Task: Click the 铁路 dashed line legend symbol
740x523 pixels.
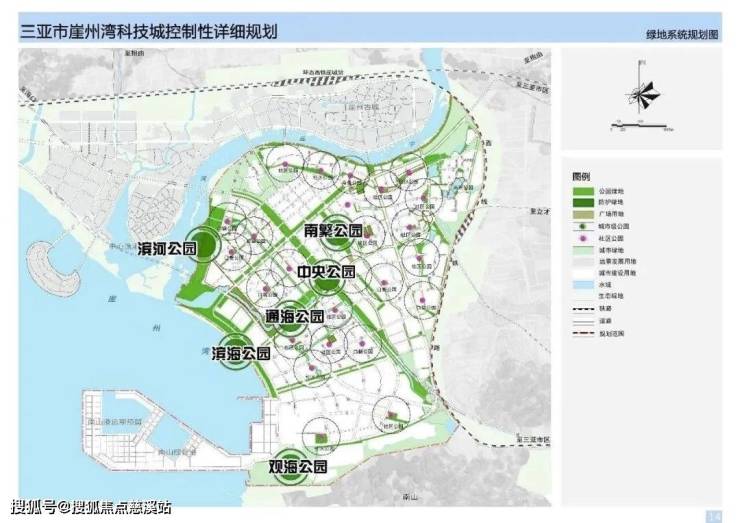Action: [583, 309]
